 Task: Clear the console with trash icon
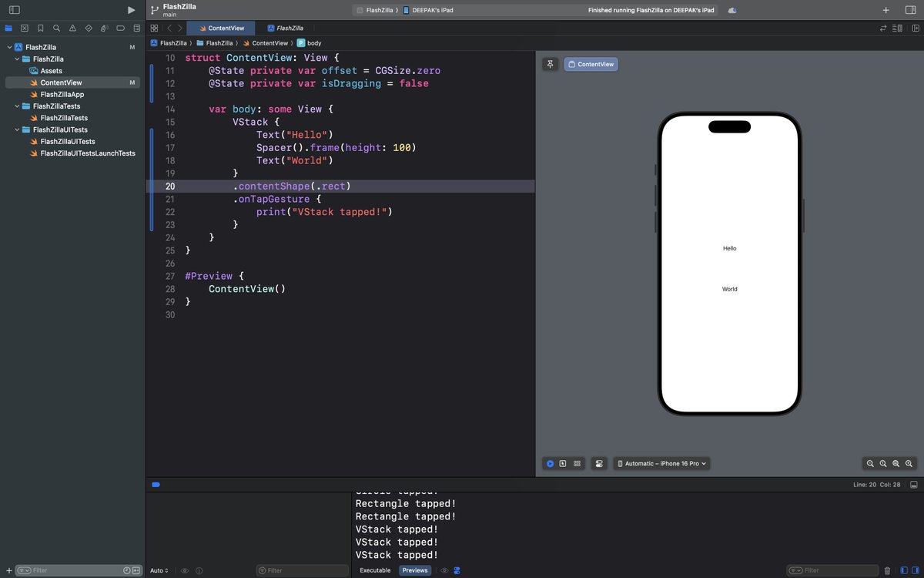(x=887, y=570)
